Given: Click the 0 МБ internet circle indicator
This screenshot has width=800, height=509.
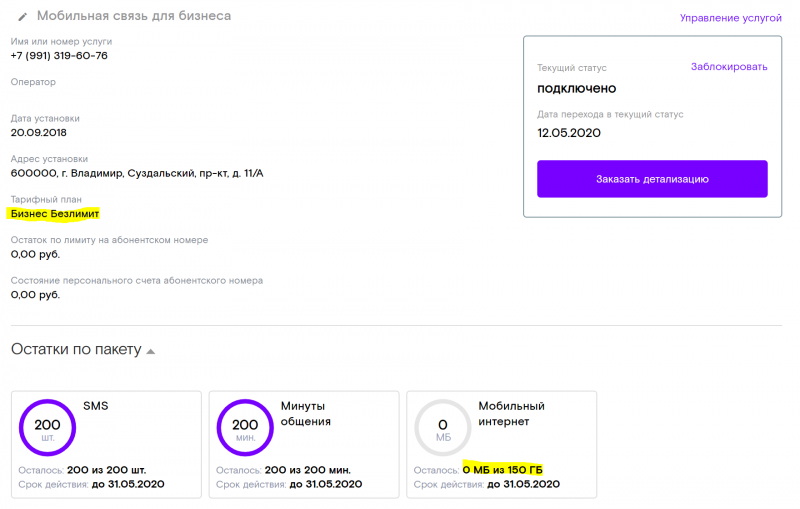Looking at the screenshot, I should click(x=442, y=427).
